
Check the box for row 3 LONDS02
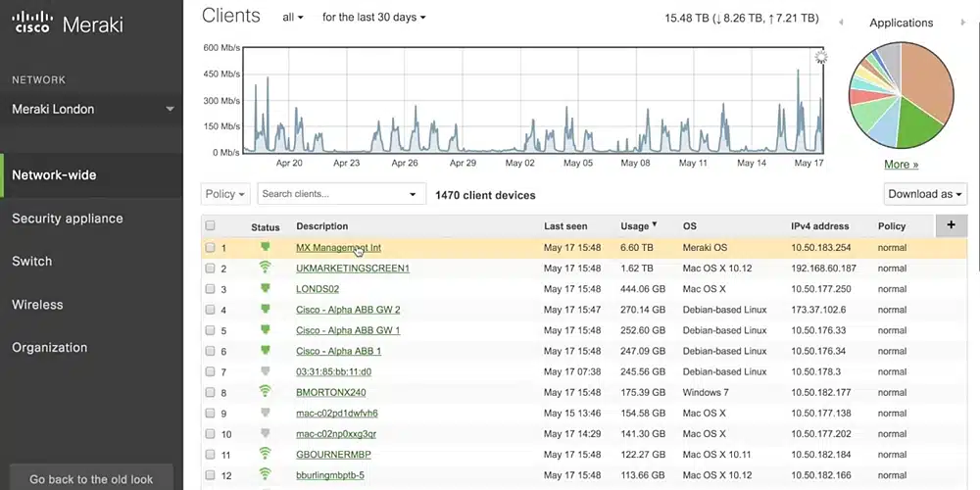[210, 289]
